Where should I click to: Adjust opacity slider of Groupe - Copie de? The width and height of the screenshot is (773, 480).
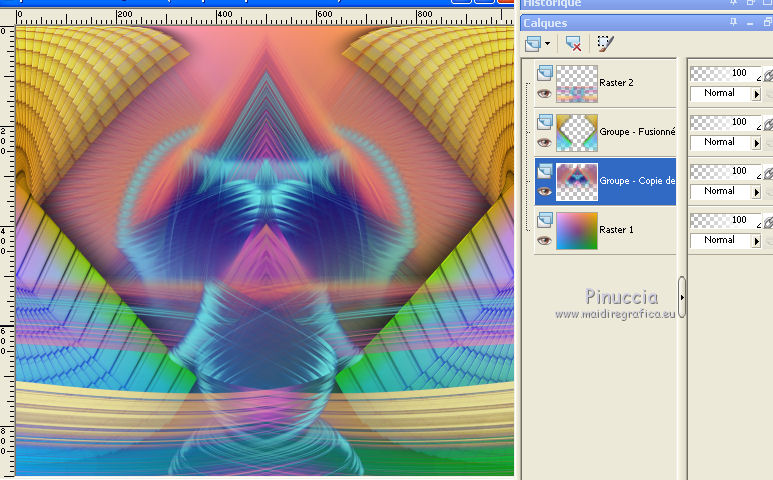pyautogui.click(x=726, y=171)
